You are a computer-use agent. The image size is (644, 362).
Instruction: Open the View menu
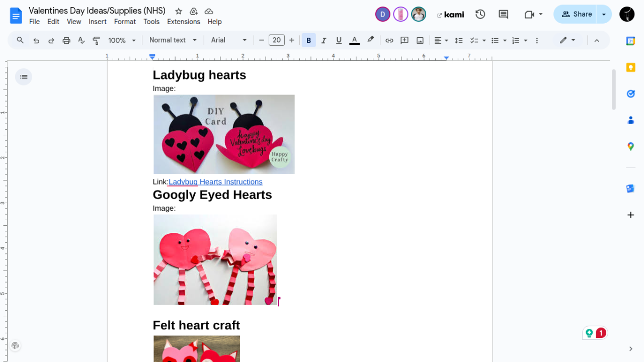74,22
